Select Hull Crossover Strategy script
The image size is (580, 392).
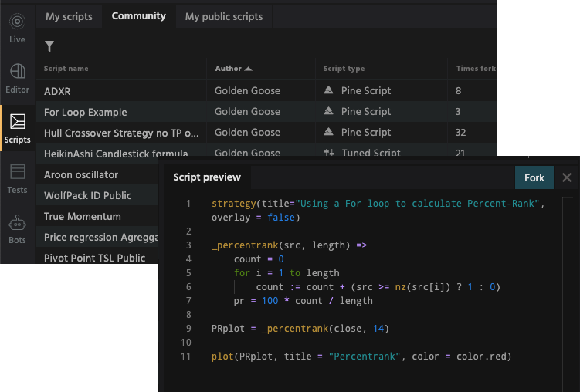tap(121, 133)
